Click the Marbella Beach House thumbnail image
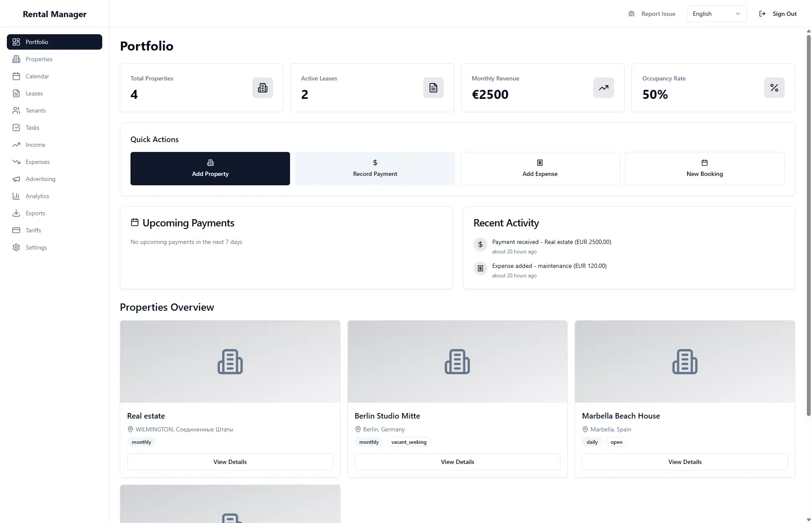Image resolution: width=812 pixels, height=523 pixels. click(x=685, y=362)
